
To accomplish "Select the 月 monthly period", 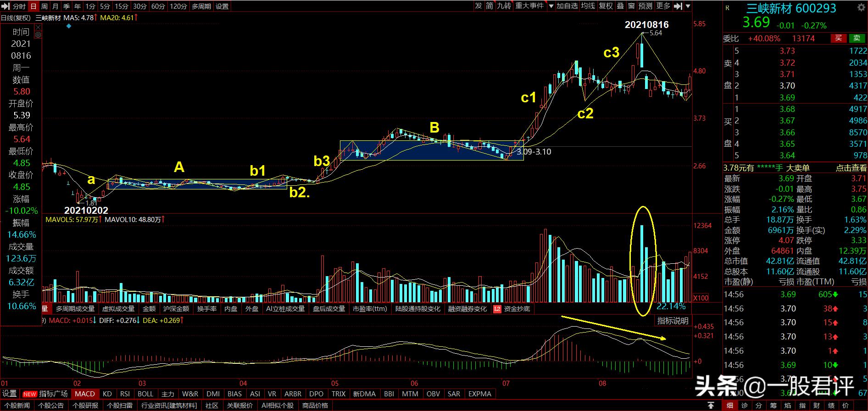I will [x=56, y=6].
